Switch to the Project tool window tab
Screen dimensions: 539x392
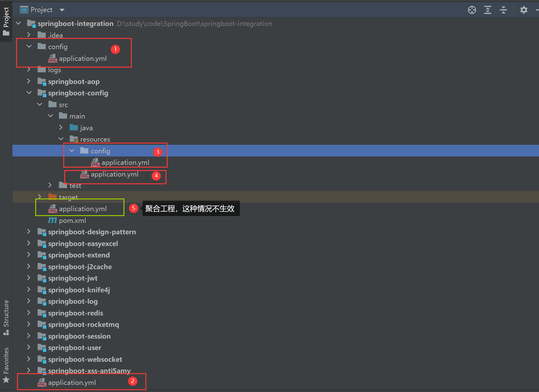(6, 21)
